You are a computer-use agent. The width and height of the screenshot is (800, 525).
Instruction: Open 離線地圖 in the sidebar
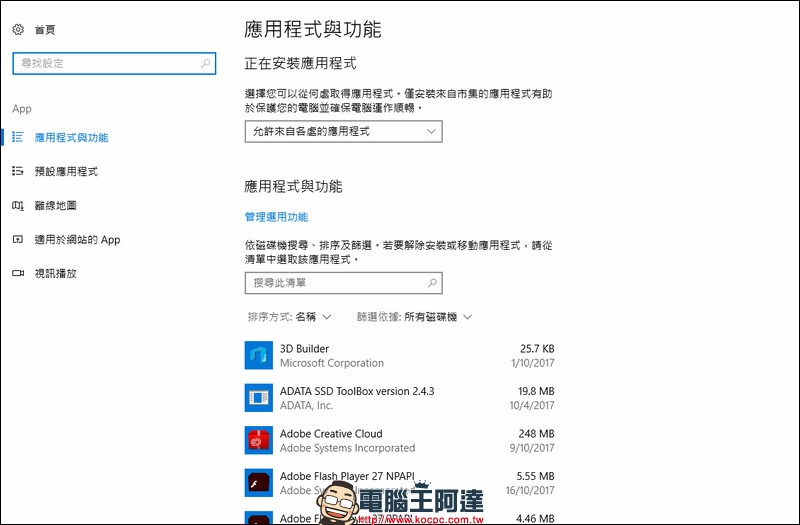[56, 206]
